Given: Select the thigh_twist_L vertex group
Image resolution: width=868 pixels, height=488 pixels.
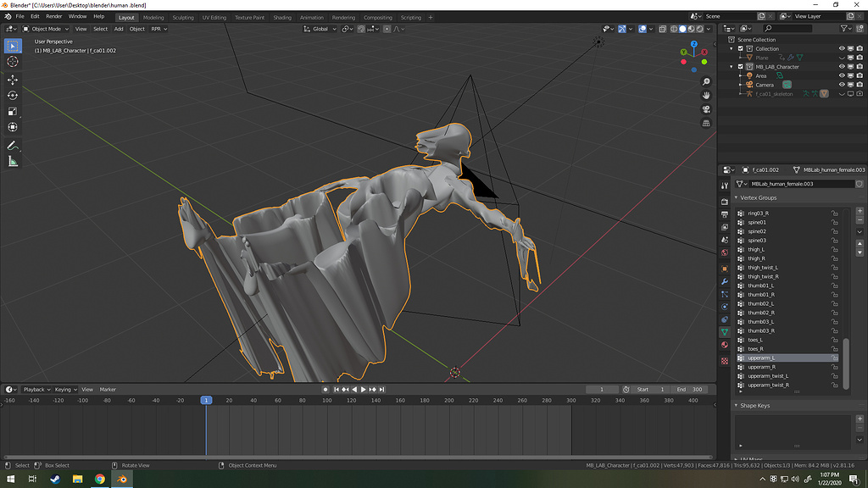Looking at the screenshot, I should pos(787,268).
